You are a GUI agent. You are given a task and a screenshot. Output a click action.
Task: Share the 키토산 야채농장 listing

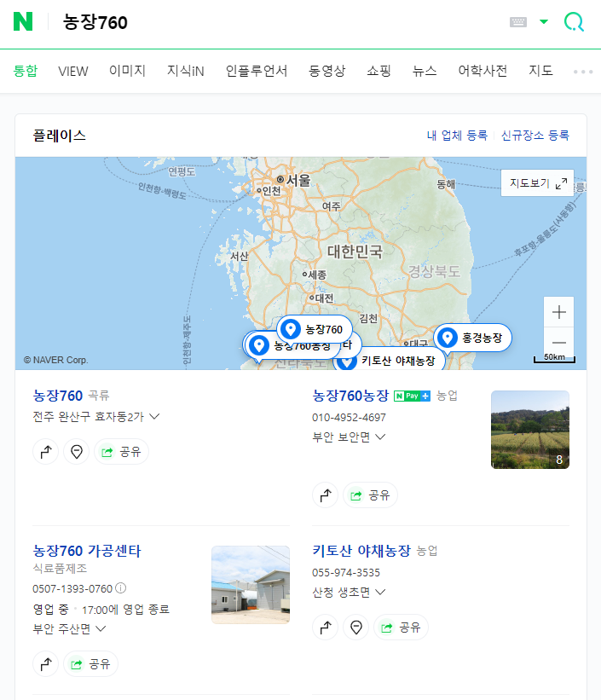point(401,628)
